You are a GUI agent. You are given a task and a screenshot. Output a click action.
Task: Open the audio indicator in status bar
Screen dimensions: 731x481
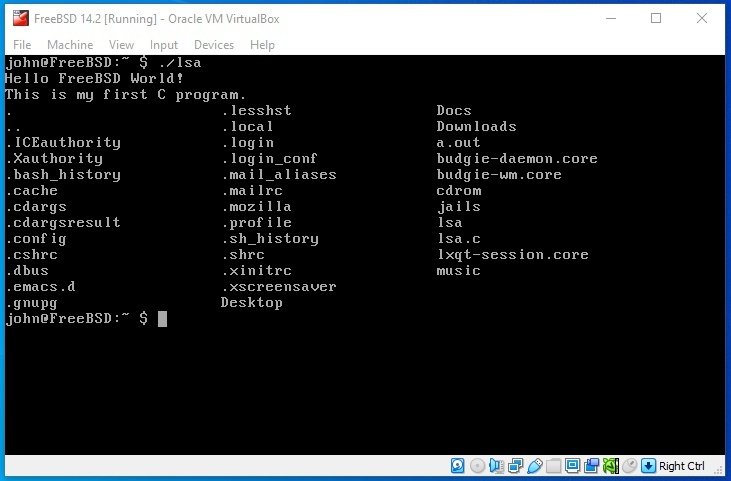[x=496, y=466]
